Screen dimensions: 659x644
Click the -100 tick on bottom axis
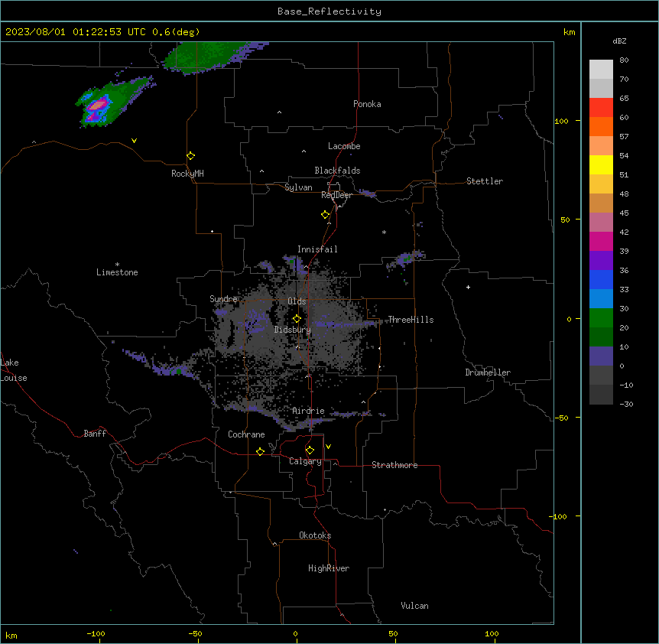[x=96, y=633]
